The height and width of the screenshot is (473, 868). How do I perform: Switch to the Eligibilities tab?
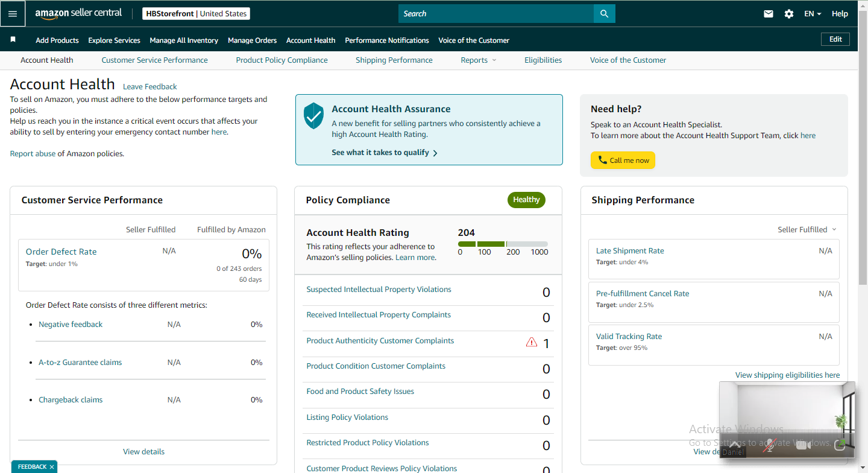coord(543,60)
